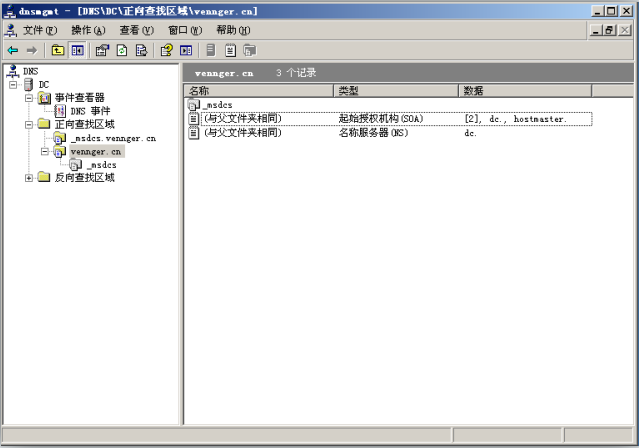Open the 文件(F) menu
This screenshot has height=448, width=639.
click(40, 30)
